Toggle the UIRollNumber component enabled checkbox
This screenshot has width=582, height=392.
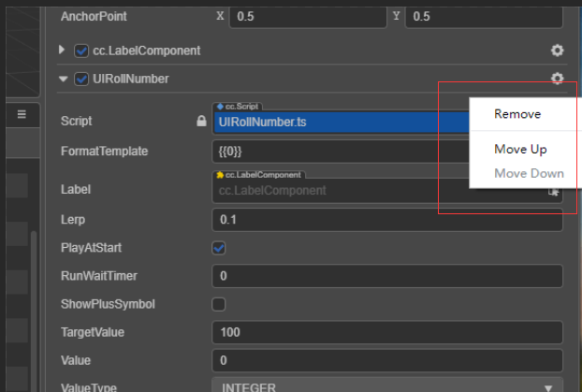[x=81, y=80]
